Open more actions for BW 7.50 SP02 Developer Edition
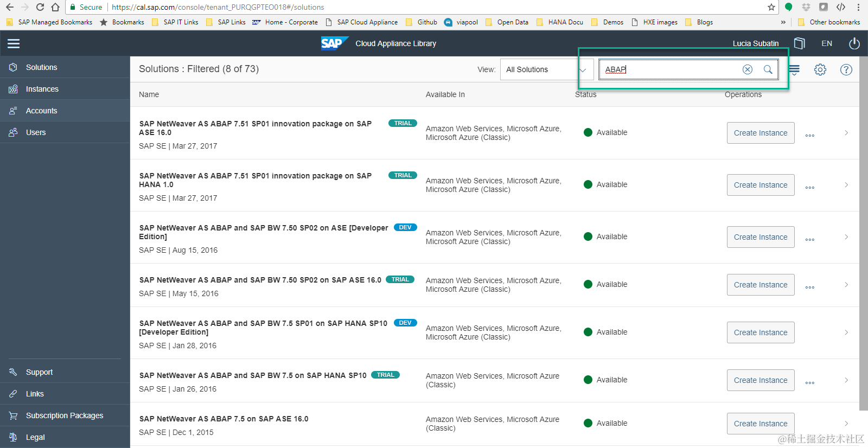The width and height of the screenshot is (868, 448). [x=810, y=240]
